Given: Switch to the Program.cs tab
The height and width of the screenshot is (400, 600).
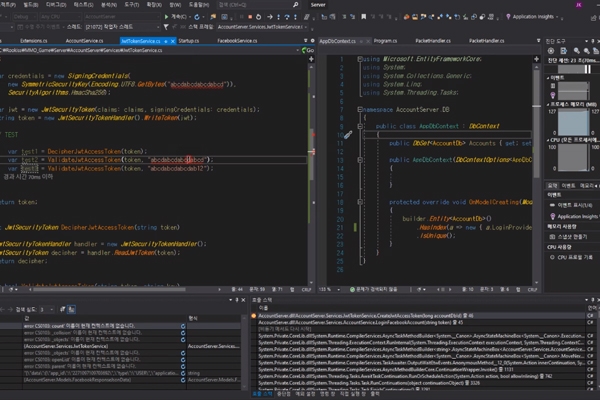Looking at the screenshot, I should coord(385,41).
